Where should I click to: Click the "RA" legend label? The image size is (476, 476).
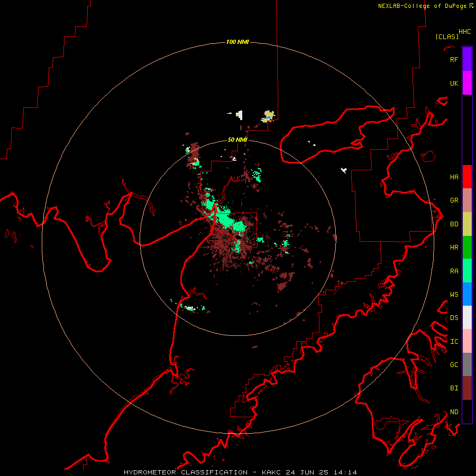[x=454, y=271]
